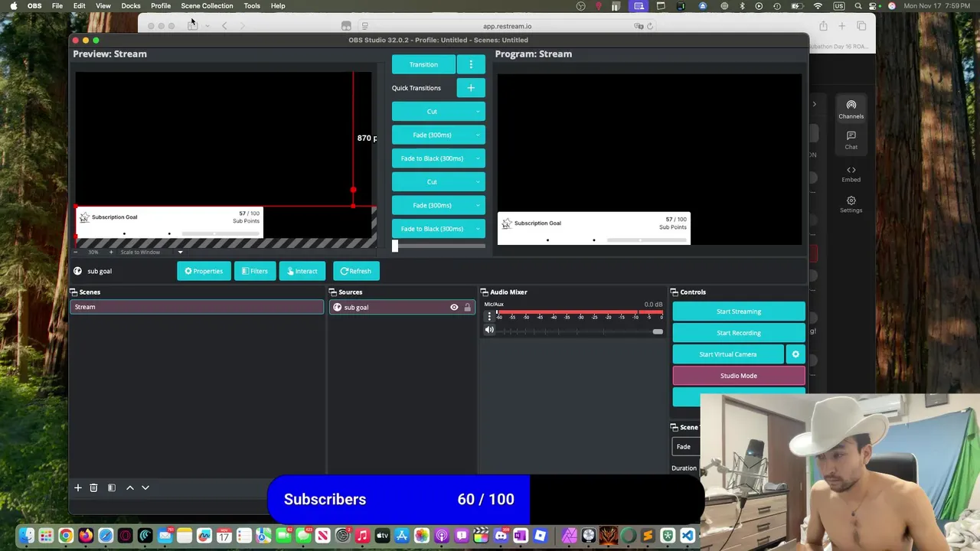Open Settings in Restream sidebar
980x551 pixels.
[851, 204]
